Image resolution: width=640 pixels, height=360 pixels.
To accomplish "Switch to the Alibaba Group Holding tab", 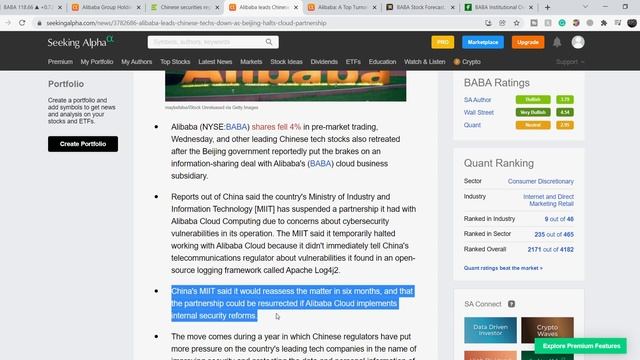I will (x=105, y=7).
